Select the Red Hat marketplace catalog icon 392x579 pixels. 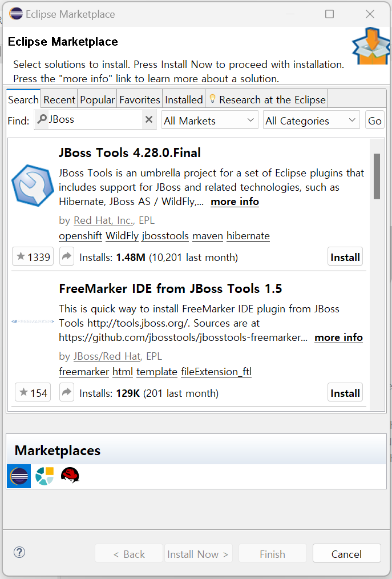(70, 475)
